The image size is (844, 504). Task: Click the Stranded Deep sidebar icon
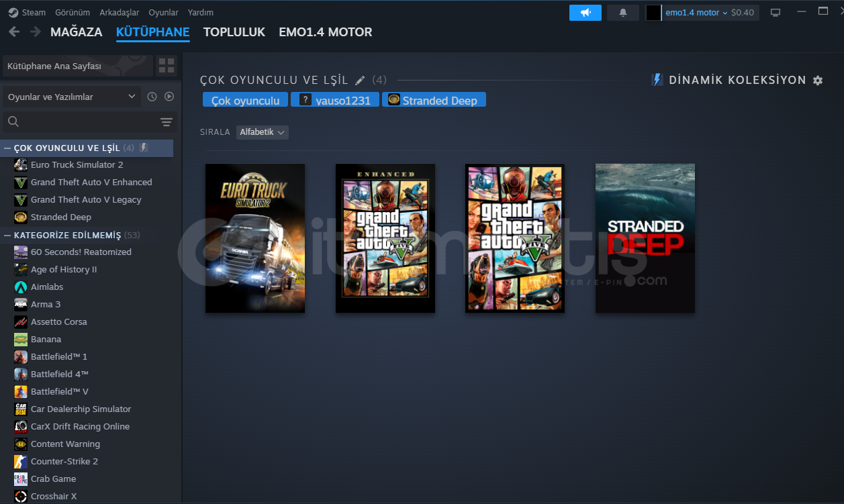pos(21,217)
